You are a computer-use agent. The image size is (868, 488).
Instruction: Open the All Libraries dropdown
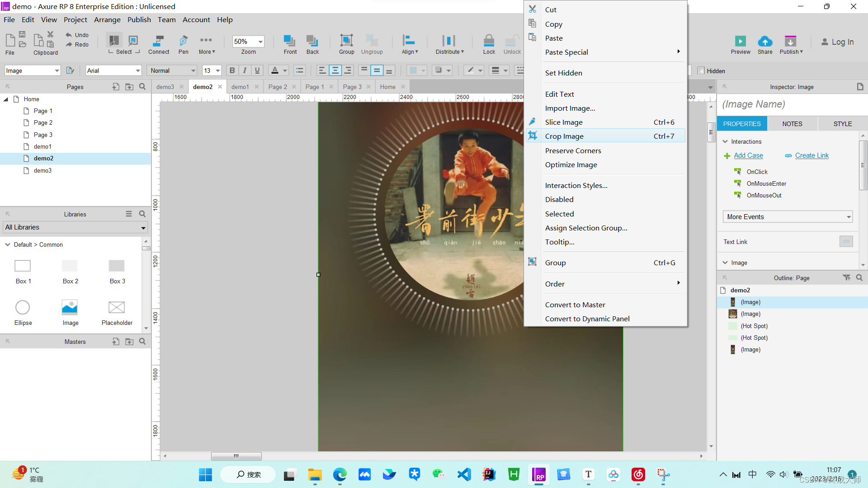[75, 227]
